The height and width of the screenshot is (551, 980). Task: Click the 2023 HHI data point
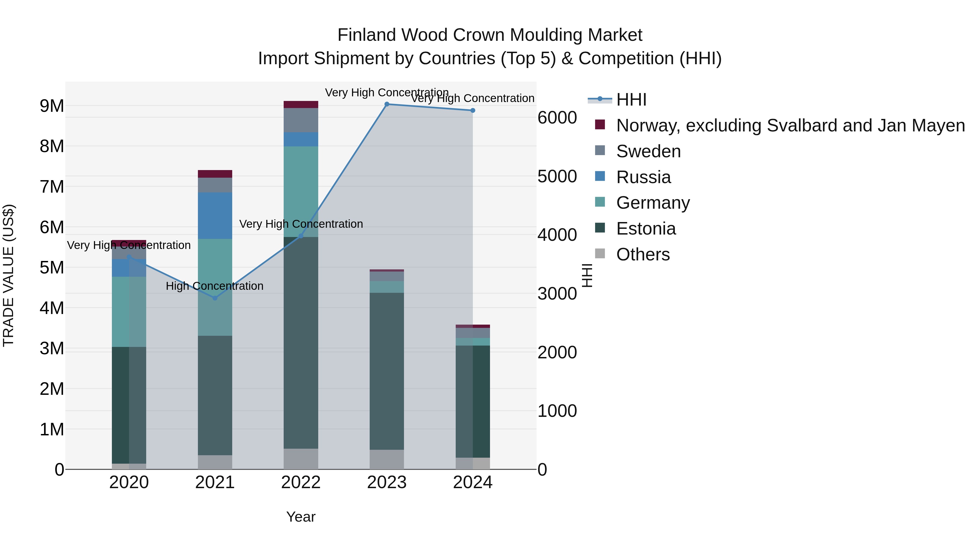[387, 104]
